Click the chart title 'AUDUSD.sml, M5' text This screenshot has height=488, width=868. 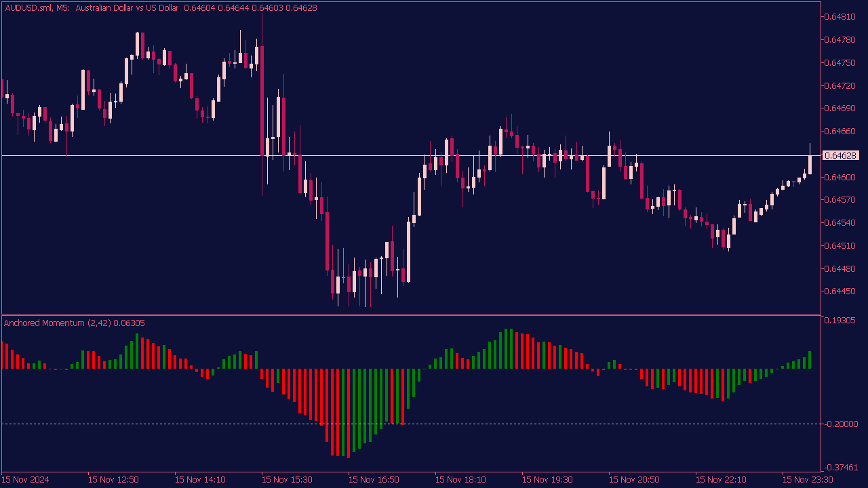tap(37, 8)
